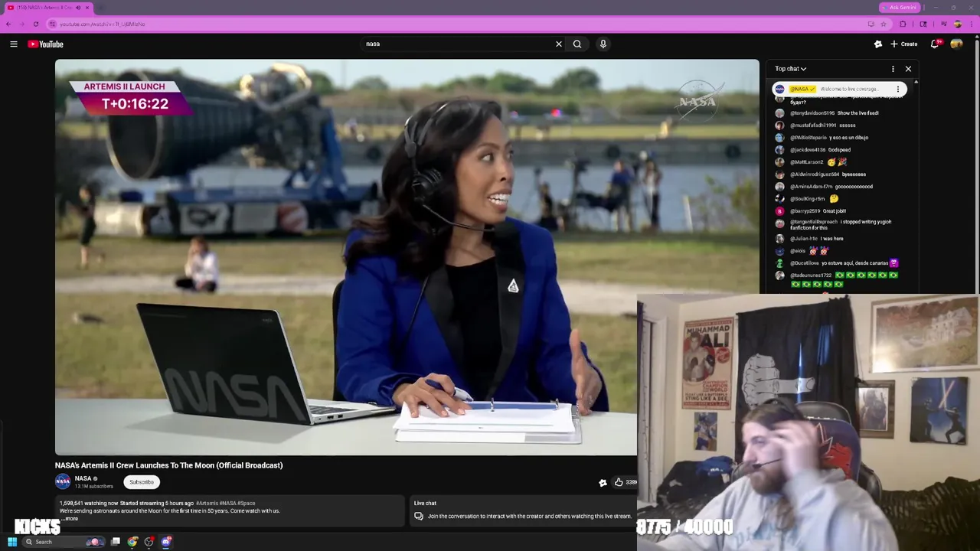Image resolution: width=980 pixels, height=551 pixels.
Task: Run search with the magnifier button
Action: click(x=577, y=44)
